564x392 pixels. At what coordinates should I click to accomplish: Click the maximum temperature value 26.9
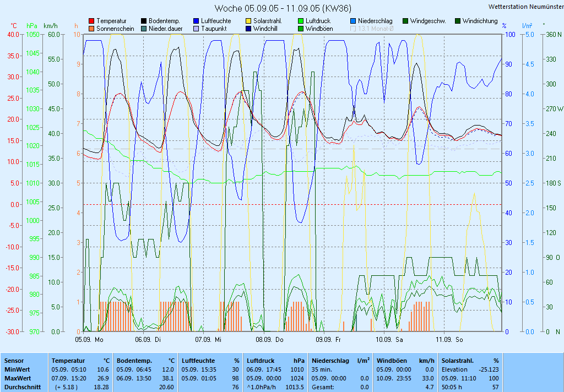(103, 378)
